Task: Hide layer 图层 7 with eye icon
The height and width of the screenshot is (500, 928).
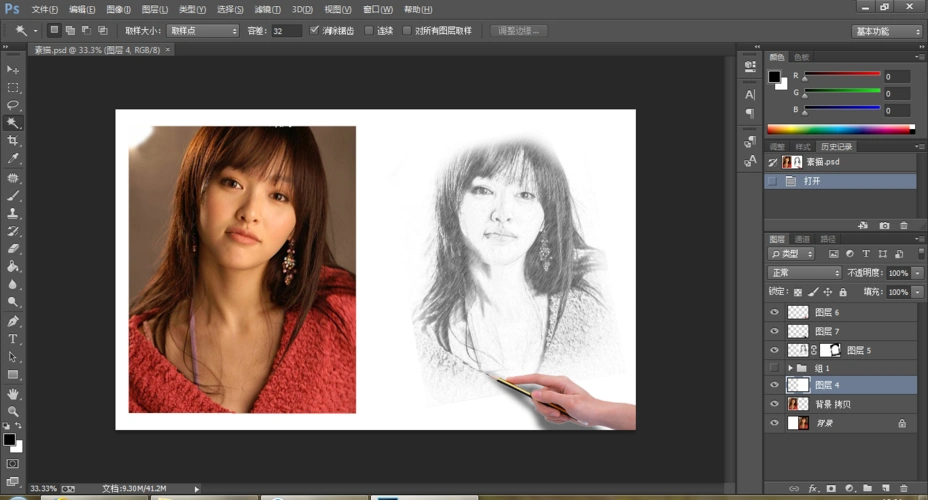Action: point(774,331)
